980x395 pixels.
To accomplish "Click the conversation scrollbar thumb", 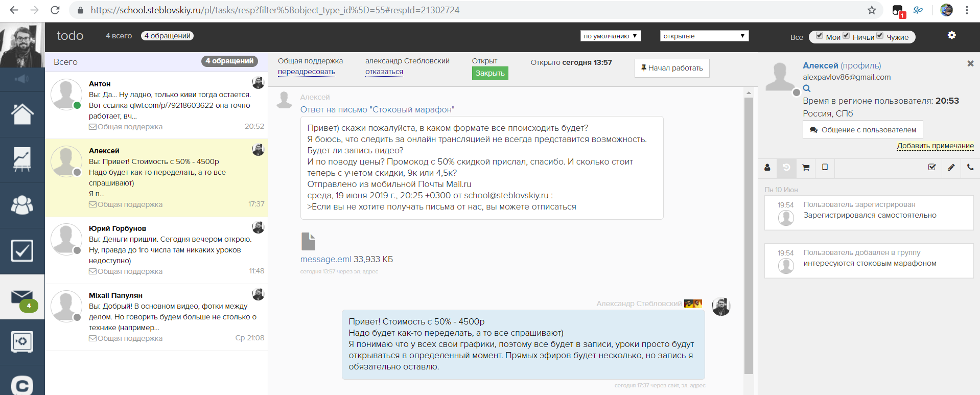I will pyautogui.click(x=749, y=235).
